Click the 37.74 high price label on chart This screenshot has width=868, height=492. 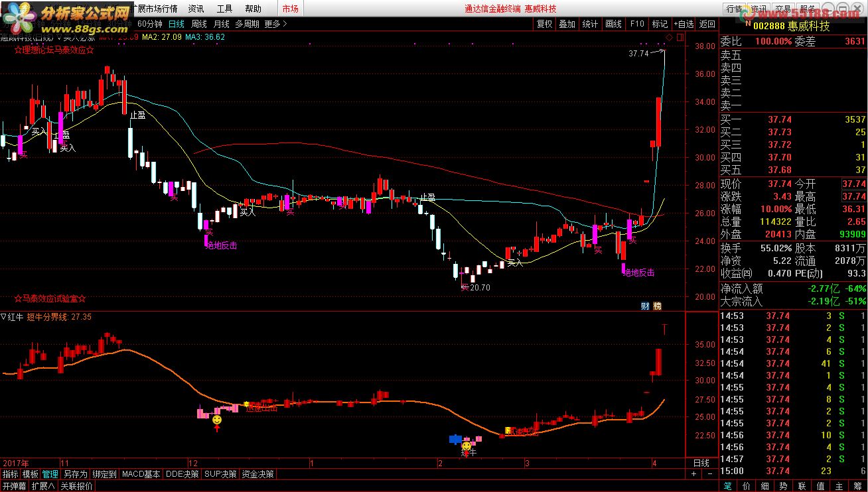click(638, 54)
